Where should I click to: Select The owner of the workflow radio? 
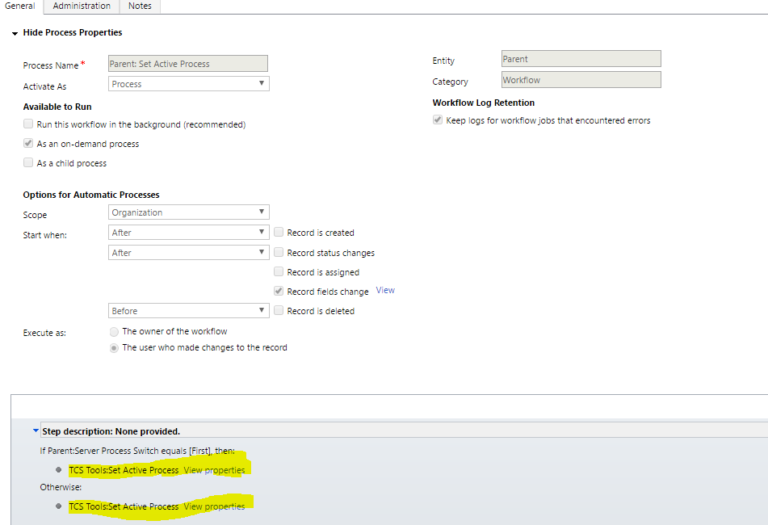coord(114,332)
